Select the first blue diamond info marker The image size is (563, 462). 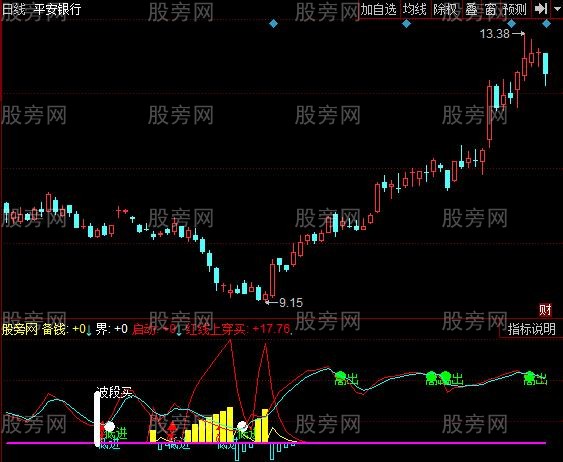(273, 24)
